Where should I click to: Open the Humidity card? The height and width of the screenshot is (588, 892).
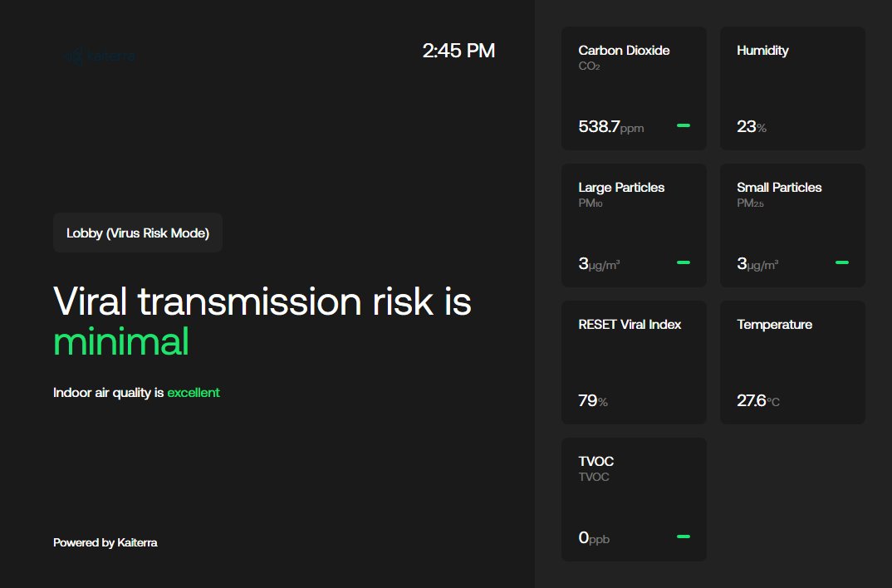coord(792,88)
